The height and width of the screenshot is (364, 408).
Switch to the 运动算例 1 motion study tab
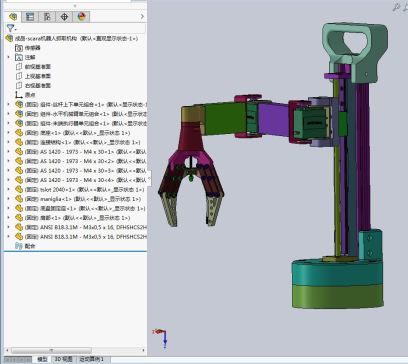(91, 359)
